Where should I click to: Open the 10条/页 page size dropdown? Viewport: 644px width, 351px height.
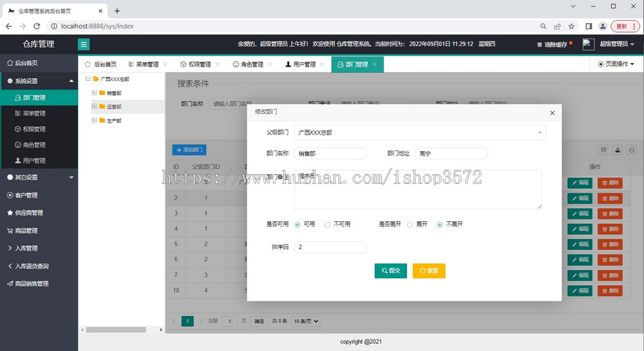click(306, 322)
